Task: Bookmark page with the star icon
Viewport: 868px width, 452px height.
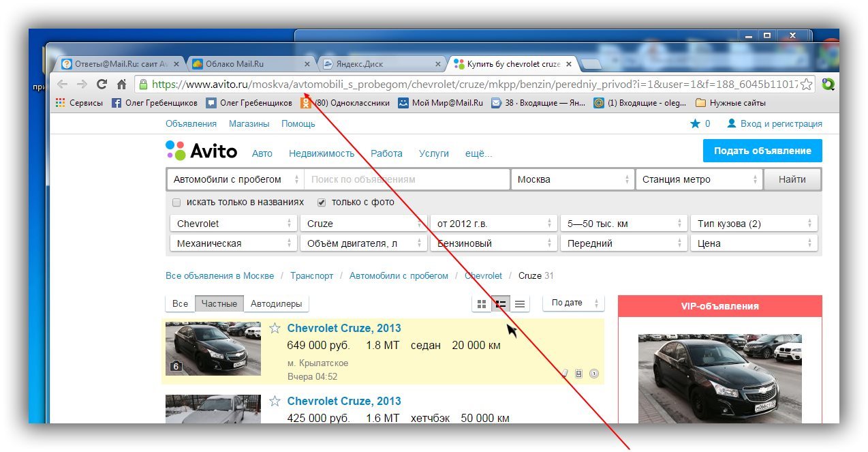Action: point(807,85)
